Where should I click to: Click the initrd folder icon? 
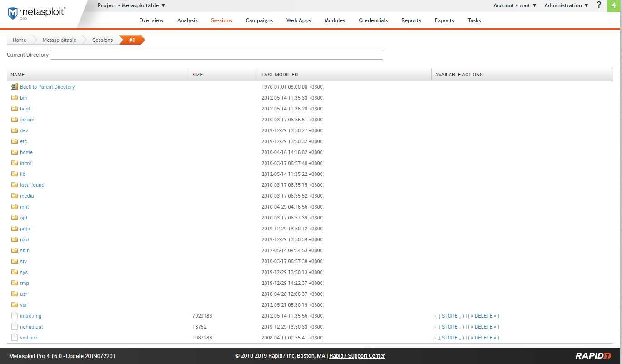[x=15, y=163]
